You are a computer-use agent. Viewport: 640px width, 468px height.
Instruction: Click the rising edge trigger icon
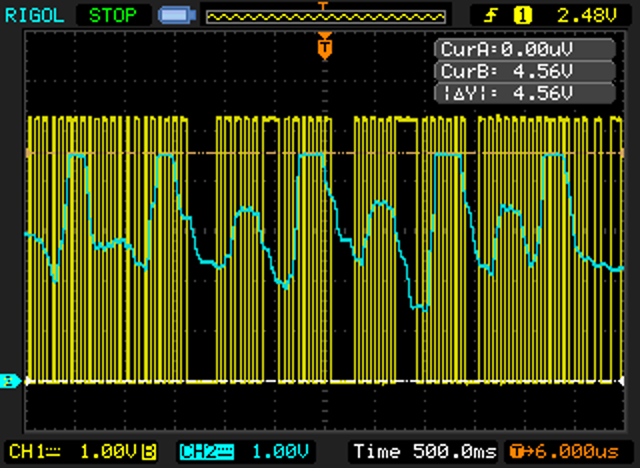[x=491, y=16]
